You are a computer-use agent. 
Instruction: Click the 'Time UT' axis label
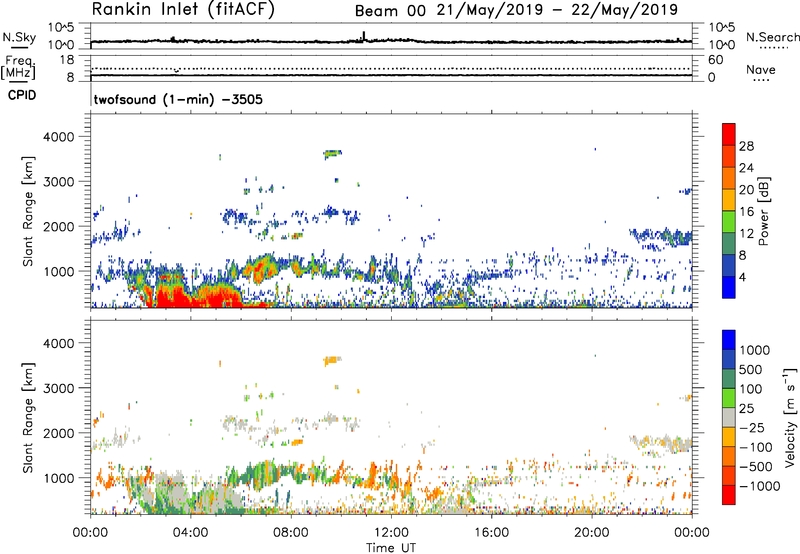tap(391, 548)
